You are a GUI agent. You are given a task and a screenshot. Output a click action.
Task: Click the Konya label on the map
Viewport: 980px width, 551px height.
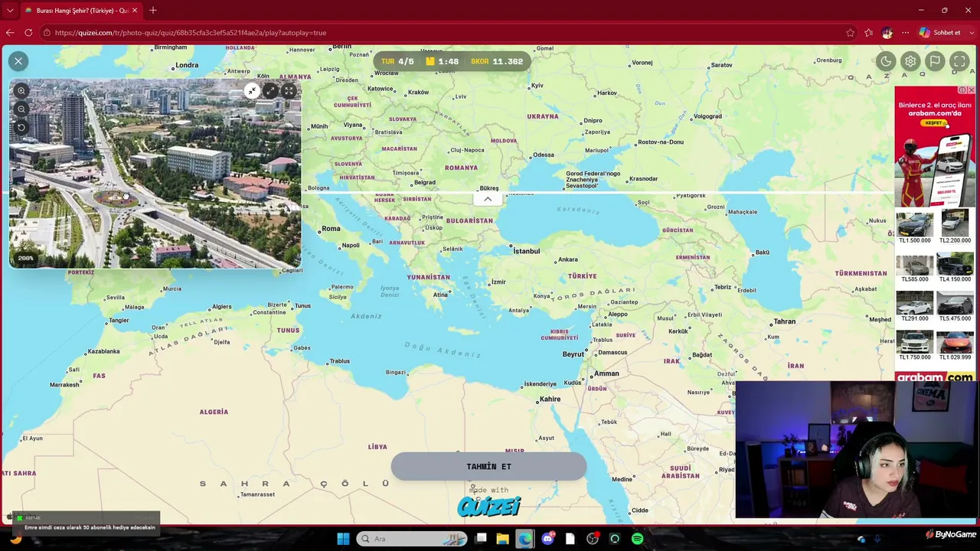click(x=542, y=295)
